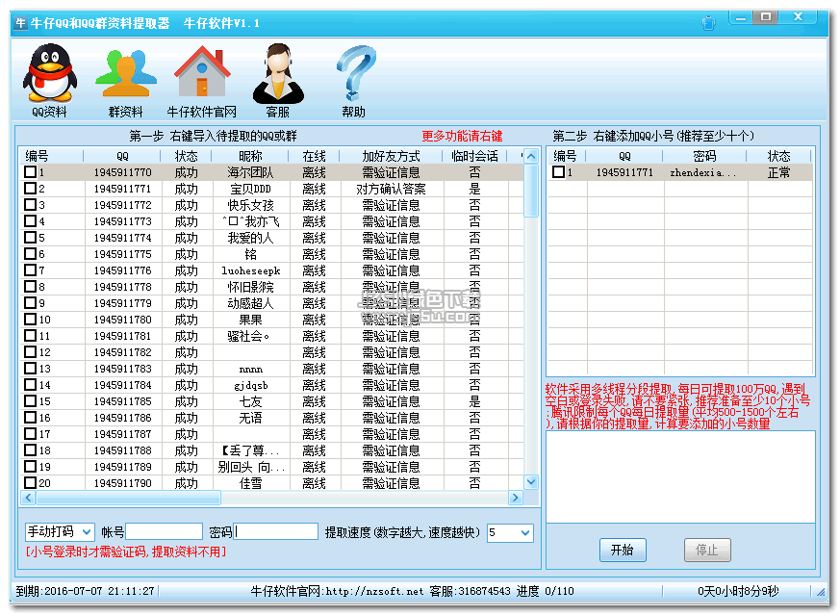Maximize the 牛仔QQ提取器 window
This screenshot has height=616, width=840.
tap(766, 17)
